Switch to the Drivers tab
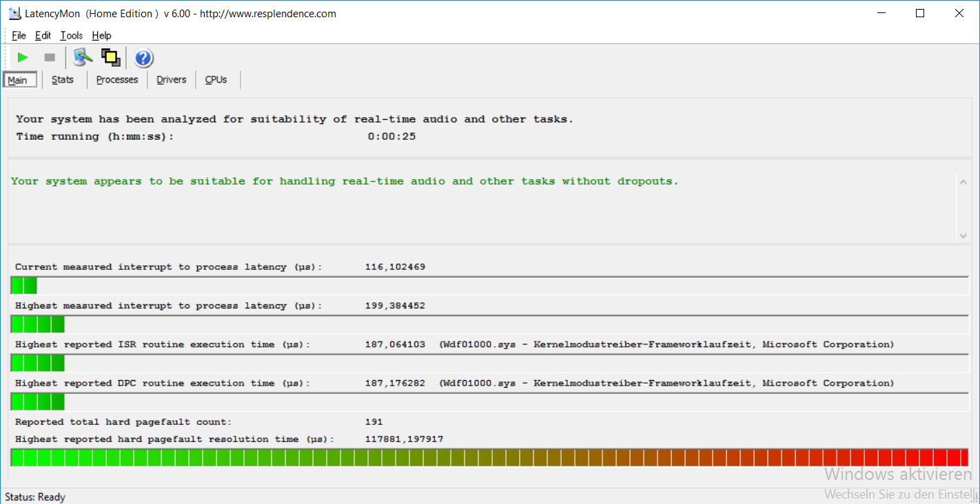 (172, 80)
